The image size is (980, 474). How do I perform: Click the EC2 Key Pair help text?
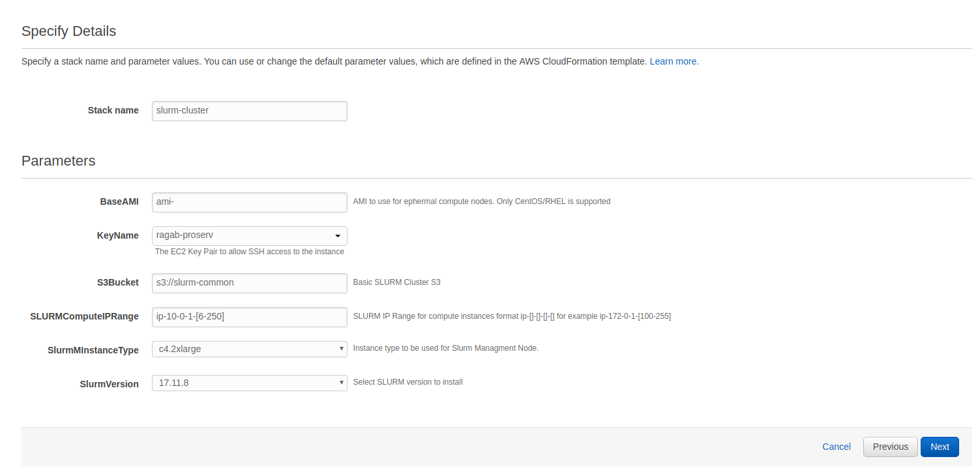[249, 252]
